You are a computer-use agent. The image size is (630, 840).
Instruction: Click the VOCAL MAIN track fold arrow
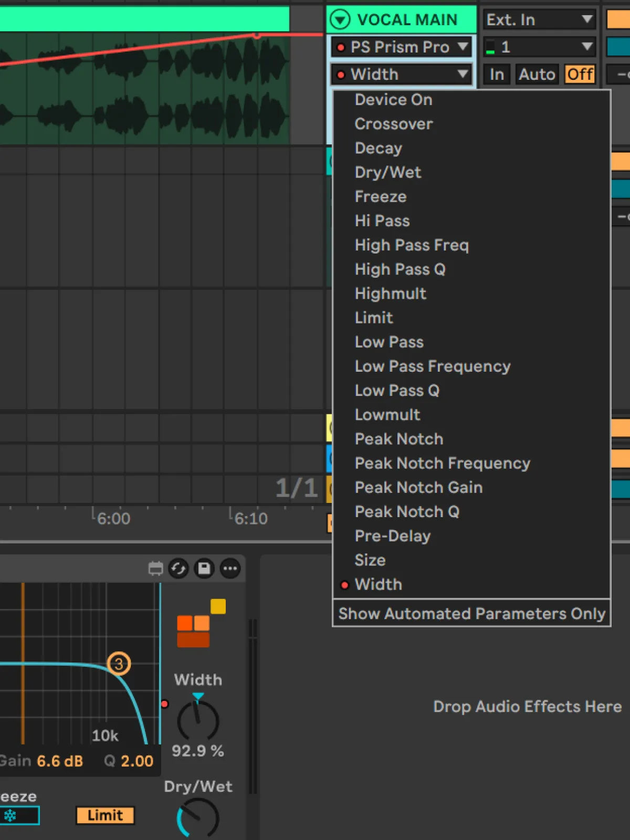pyautogui.click(x=340, y=20)
